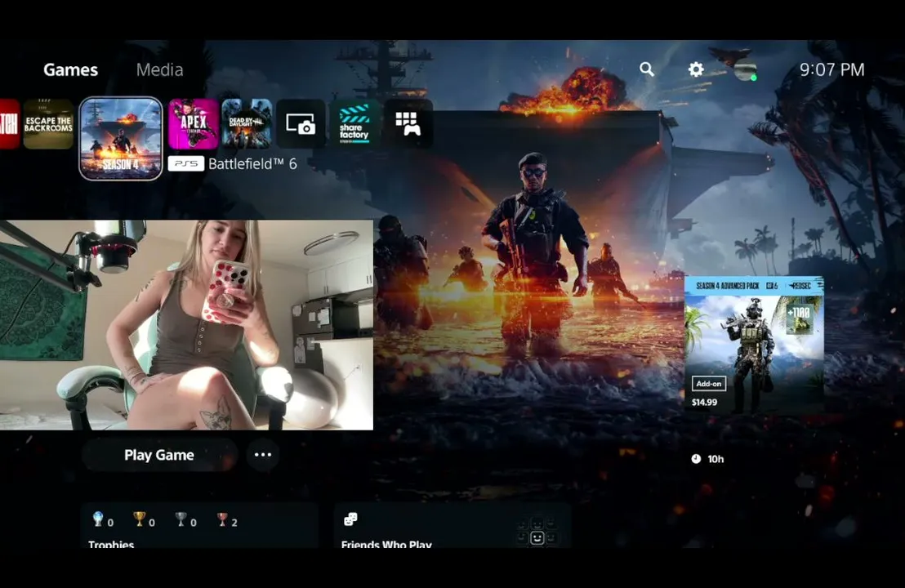Open the settings gear icon
Screen dimensions: 905x588
tap(696, 69)
